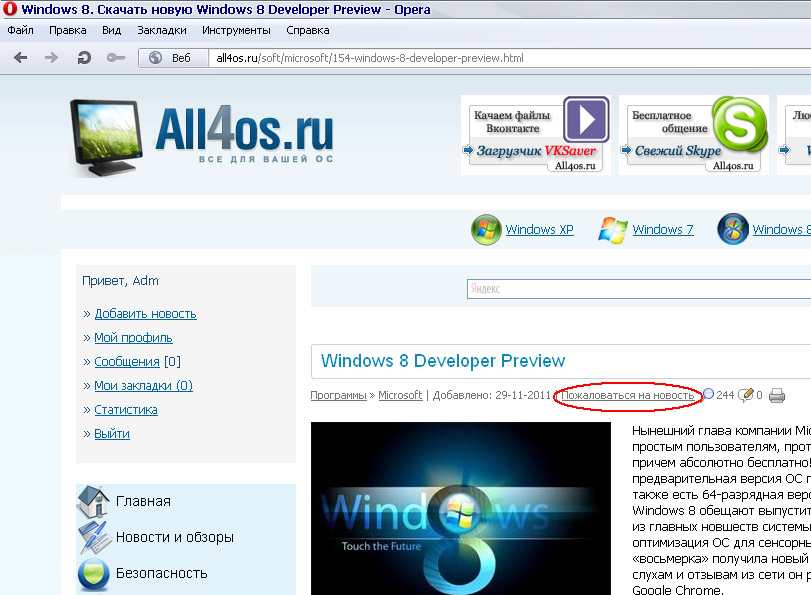
Task: Click the Opera logo in title bar
Action: 10,9
